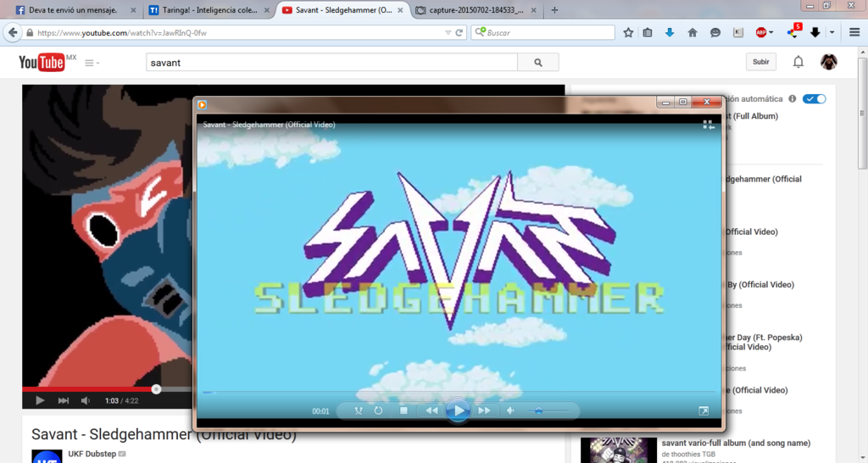Open the Adblock Plus icon

click(761, 33)
